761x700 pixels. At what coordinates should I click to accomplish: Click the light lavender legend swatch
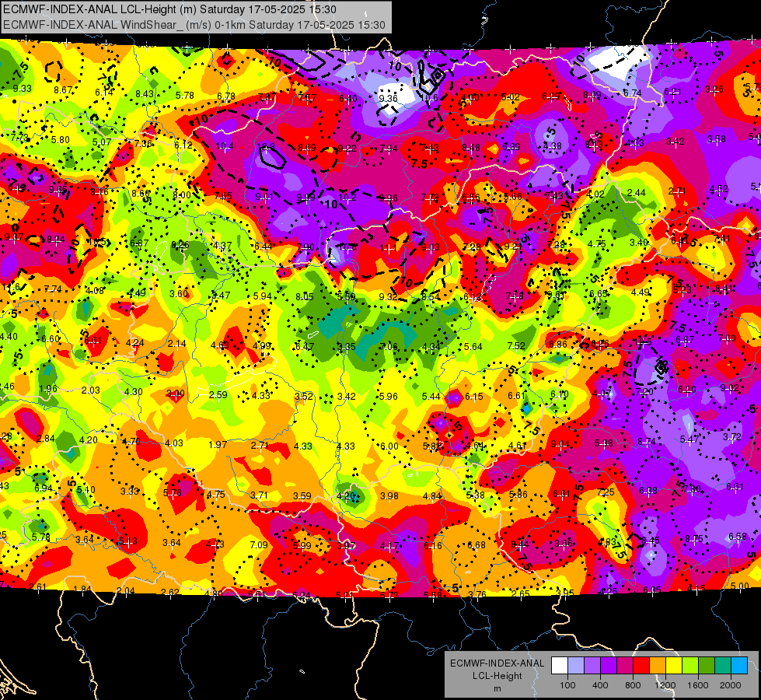(x=575, y=666)
